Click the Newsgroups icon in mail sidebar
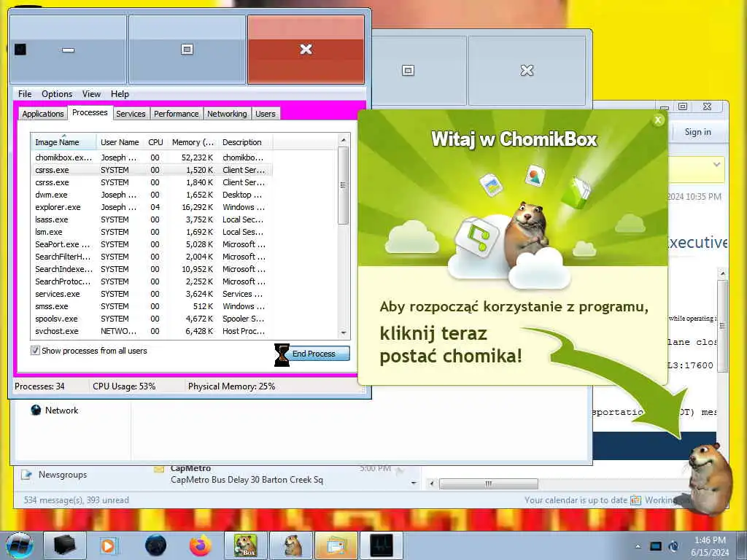747x560 pixels. coord(27,474)
